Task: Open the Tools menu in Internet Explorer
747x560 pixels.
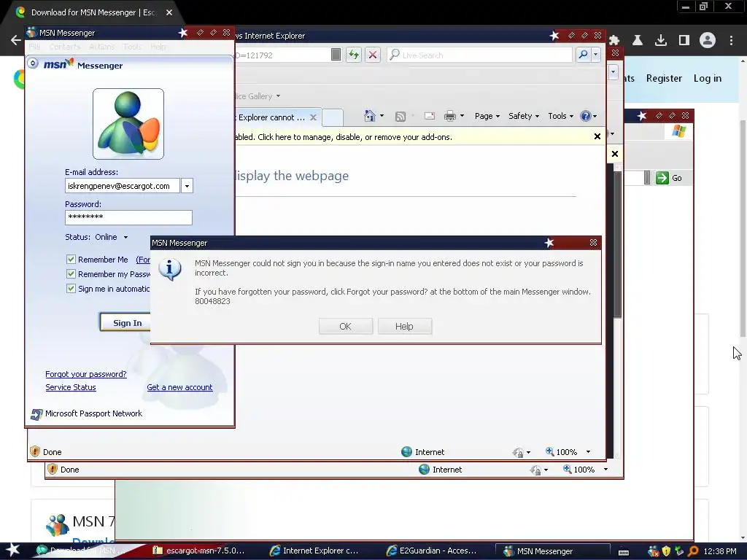Action: pyautogui.click(x=560, y=116)
